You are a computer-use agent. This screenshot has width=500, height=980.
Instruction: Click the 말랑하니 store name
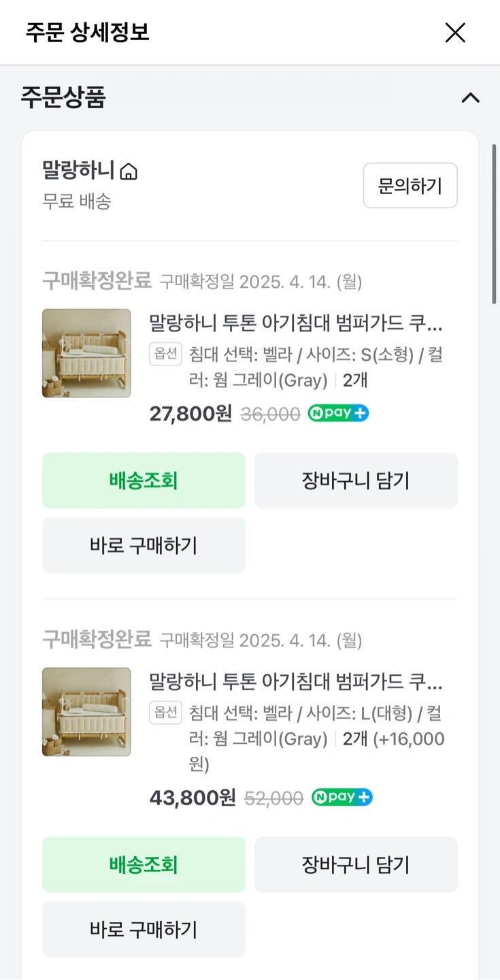[x=78, y=170]
